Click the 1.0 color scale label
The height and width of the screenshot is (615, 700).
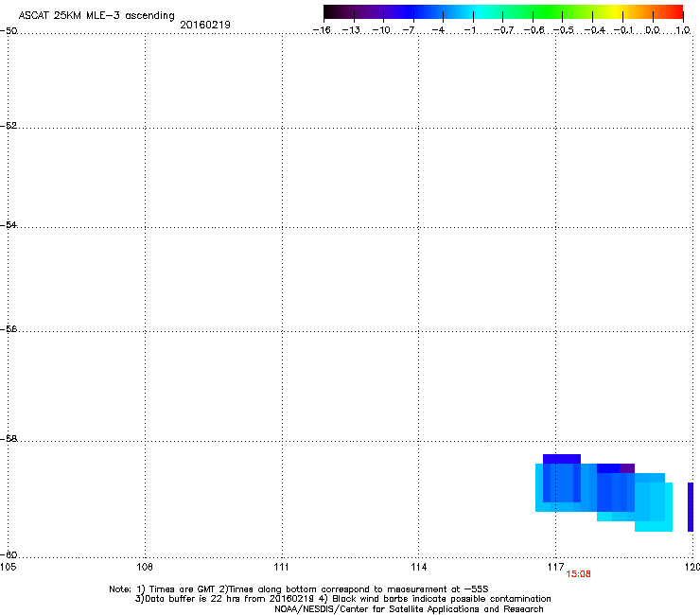(683, 30)
